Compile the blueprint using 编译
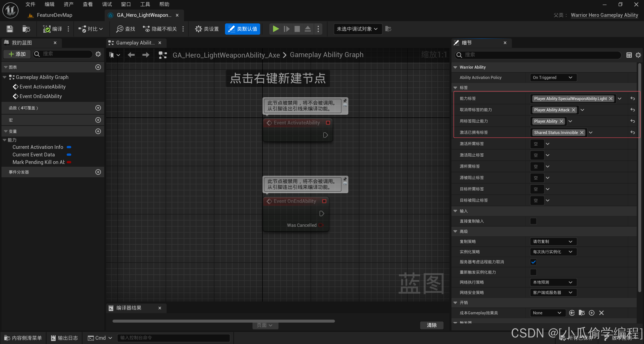 52,29
